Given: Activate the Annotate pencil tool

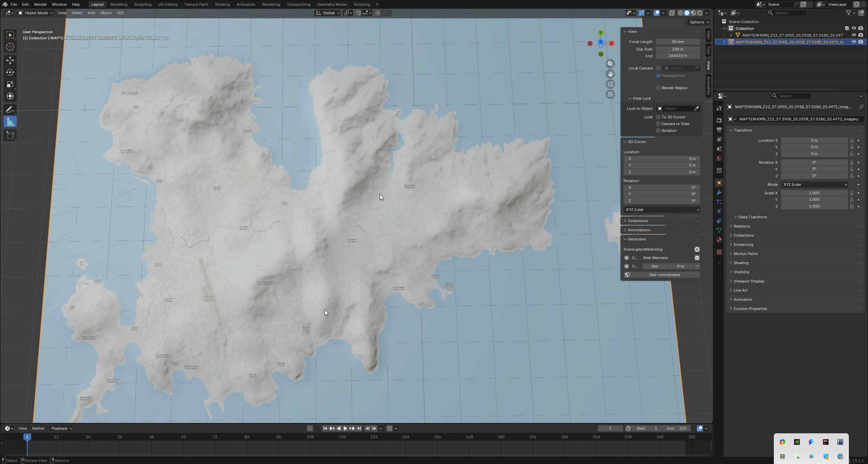Looking at the screenshot, I should (10, 109).
